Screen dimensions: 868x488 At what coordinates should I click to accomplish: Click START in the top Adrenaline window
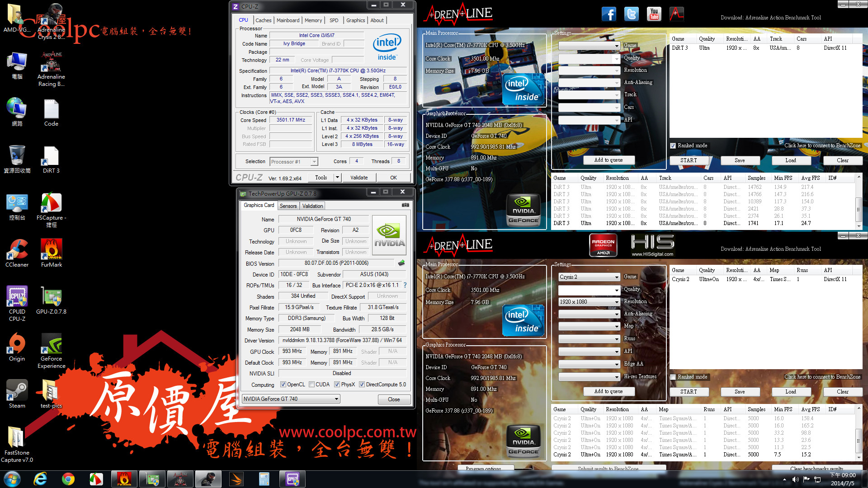click(x=689, y=160)
